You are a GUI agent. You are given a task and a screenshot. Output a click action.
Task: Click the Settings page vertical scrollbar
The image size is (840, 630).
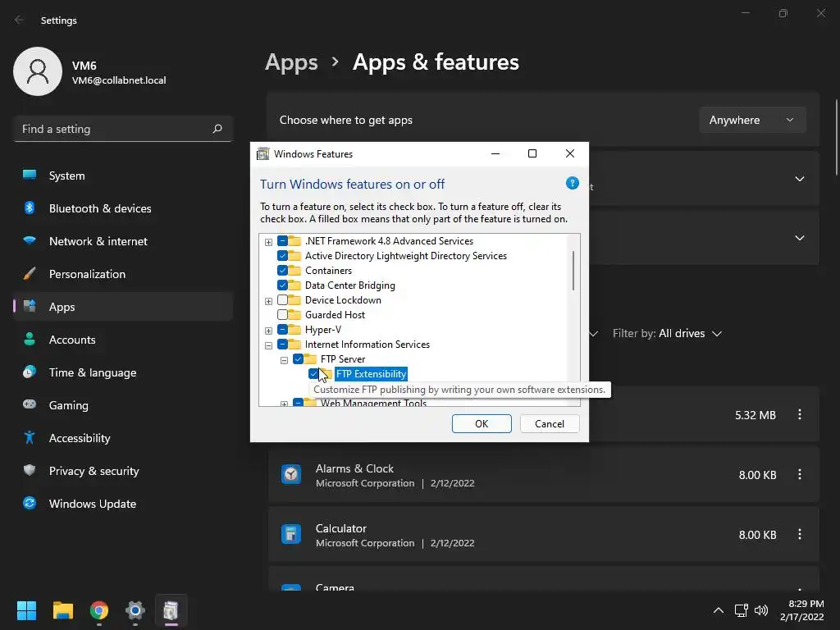pyautogui.click(x=836, y=137)
